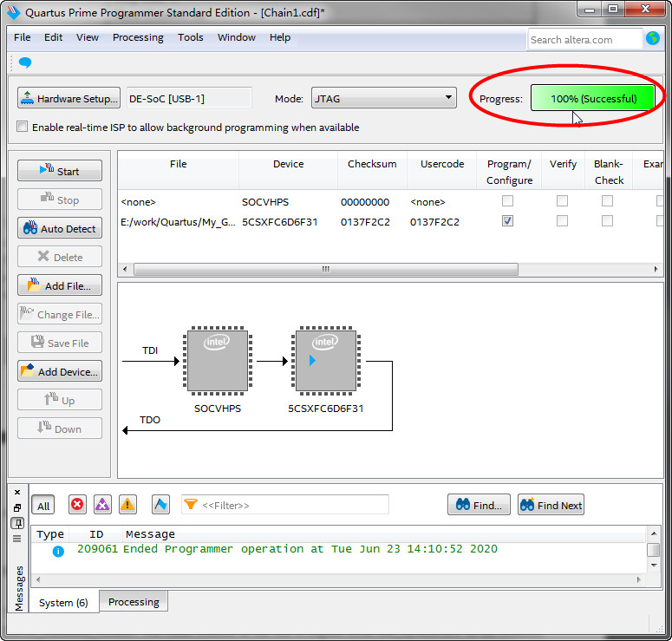This screenshot has height=641, width=672.
Task: Toggle the flagged messages filter icon
Action: tap(160, 504)
